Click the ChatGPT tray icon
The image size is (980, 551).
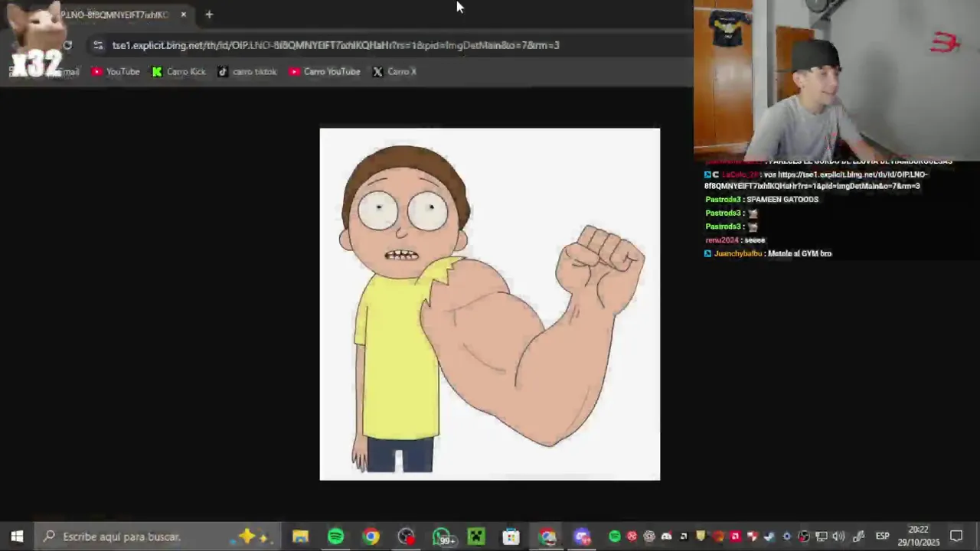click(x=648, y=536)
